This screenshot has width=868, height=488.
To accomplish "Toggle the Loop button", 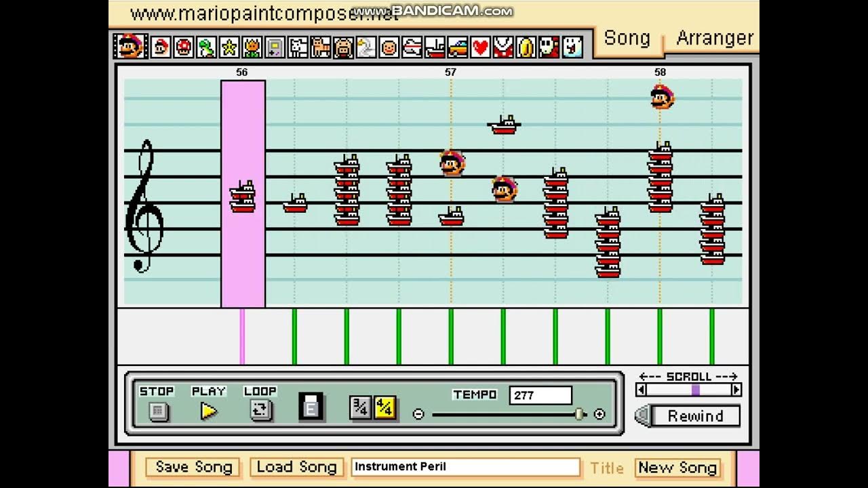I will 260,410.
